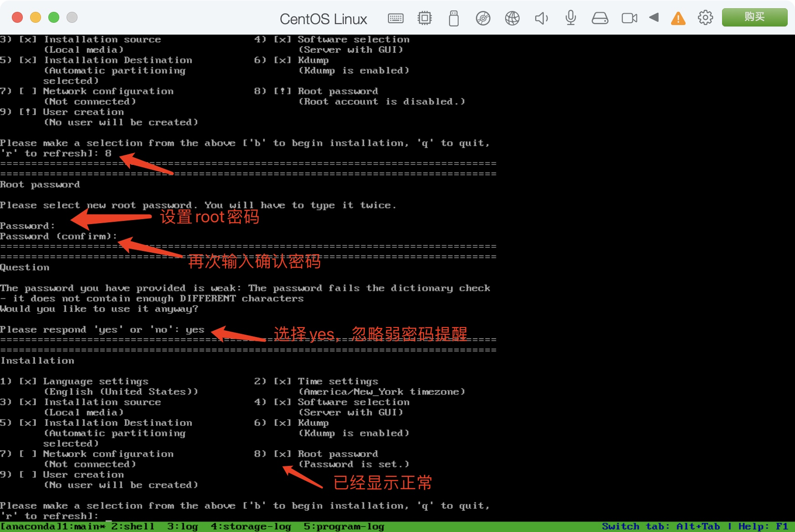Click the CPU chip icon
The image size is (795, 532).
pos(424,18)
